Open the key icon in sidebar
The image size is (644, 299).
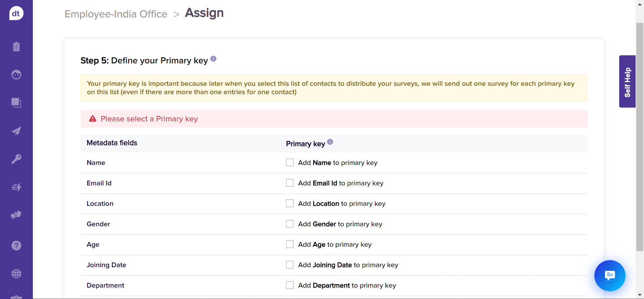(x=16, y=159)
